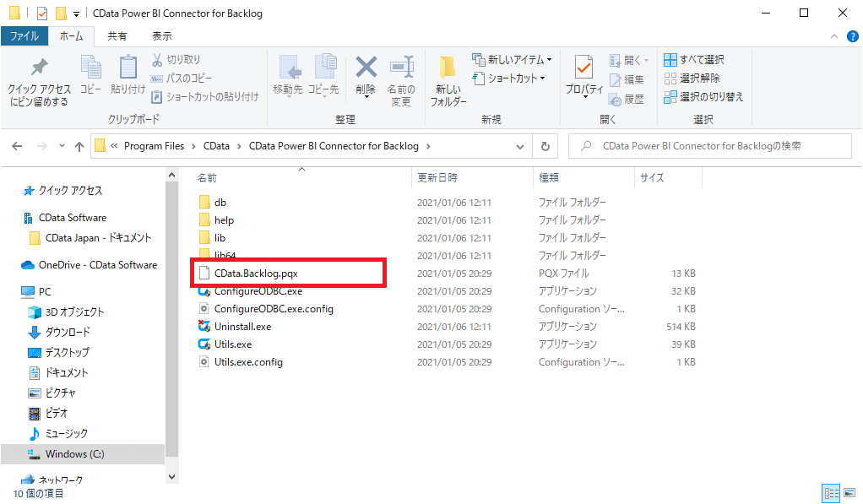Click the search box for this folder
The width and height of the screenshot is (863, 504).
[x=710, y=146]
